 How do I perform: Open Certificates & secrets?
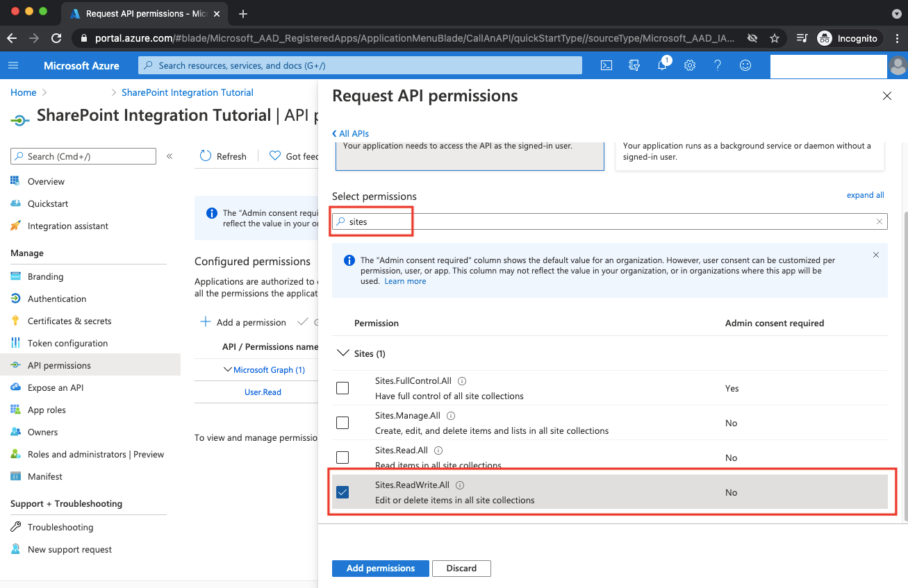pyautogui.click(x=69, y=321)
